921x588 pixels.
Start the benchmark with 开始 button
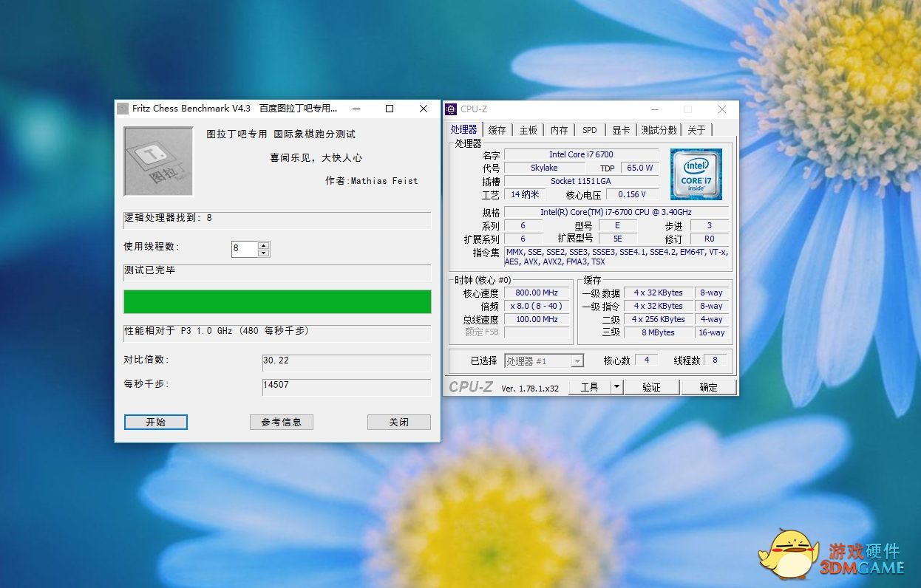tap(156, 422)
